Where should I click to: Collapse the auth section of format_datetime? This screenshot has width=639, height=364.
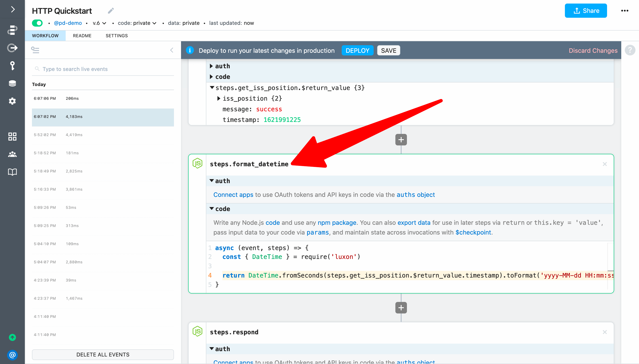coord(212,181)
